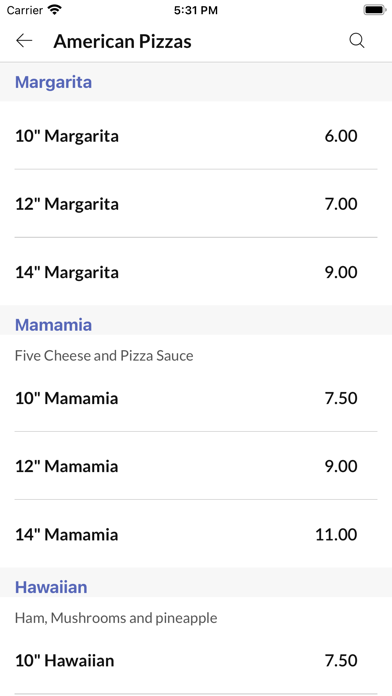
Task: Tap the 6.00 price of 10" Margarita
Action: point(341,136)
